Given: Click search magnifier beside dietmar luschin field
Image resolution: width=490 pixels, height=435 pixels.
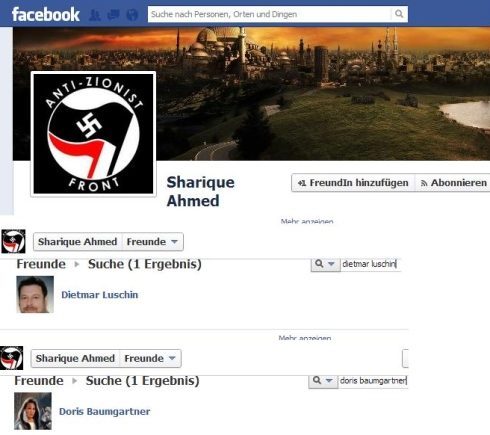Looking at the screenshot, I should click(319, 264).
